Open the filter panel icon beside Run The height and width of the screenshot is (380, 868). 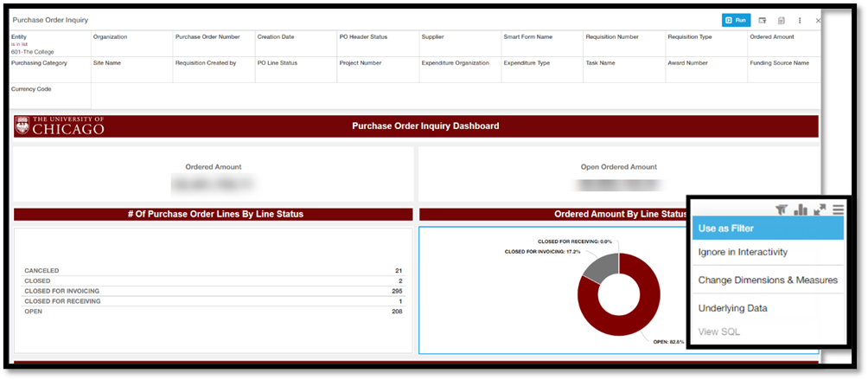763,21
